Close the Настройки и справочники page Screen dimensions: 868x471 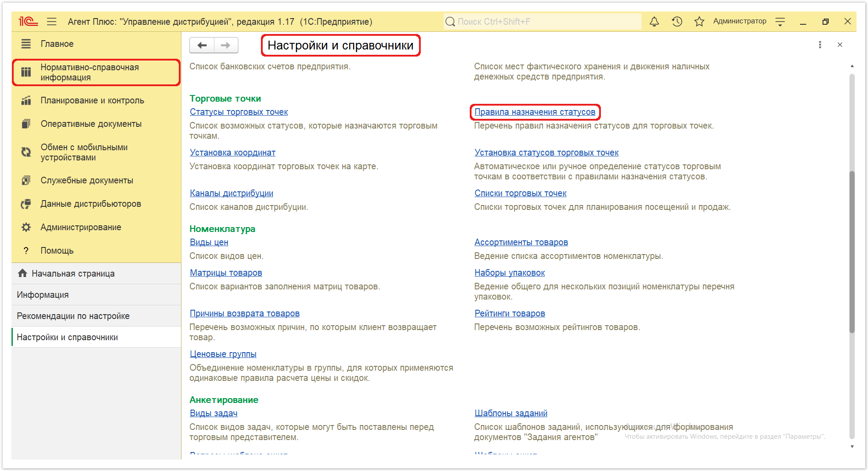coord(840,45)
